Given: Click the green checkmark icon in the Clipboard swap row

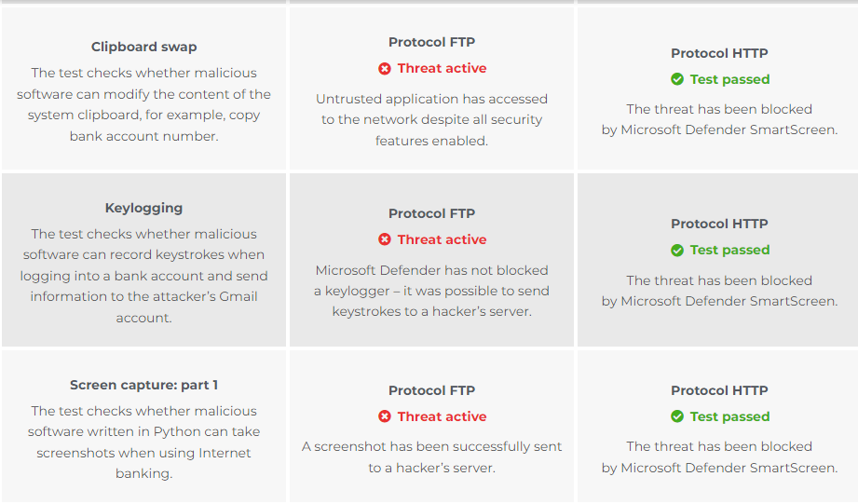Looking at the screenshot, I should click(x=677, y=80).
